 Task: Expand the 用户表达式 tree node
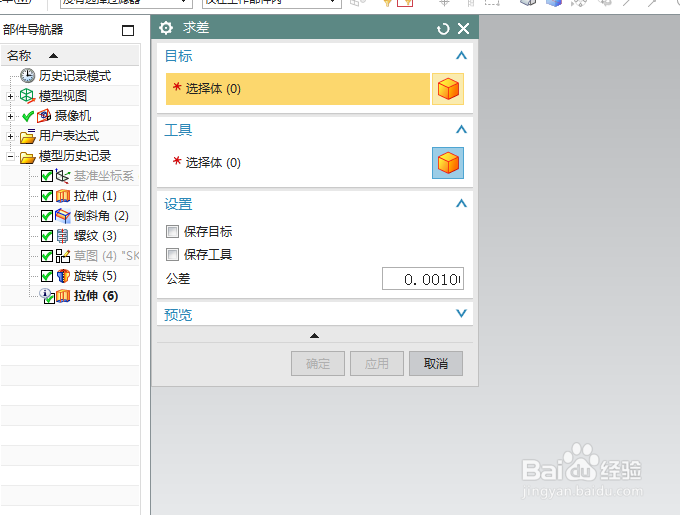coord(10,136)
